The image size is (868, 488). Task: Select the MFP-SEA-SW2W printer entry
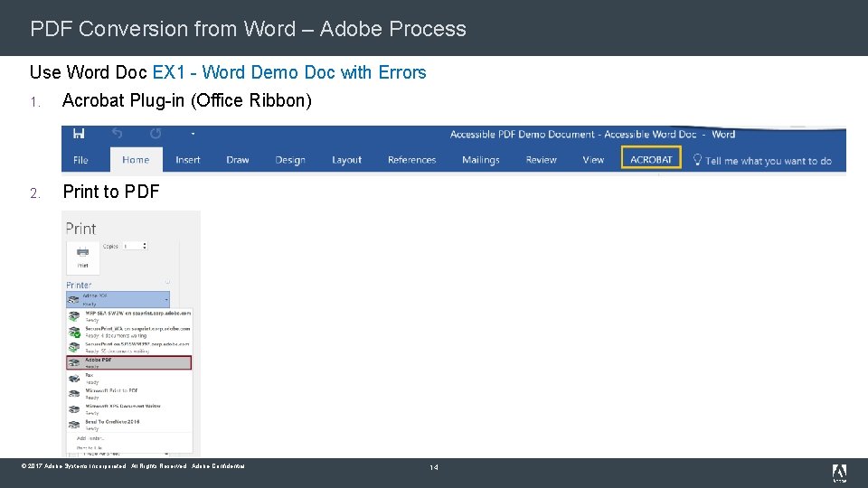129,316
